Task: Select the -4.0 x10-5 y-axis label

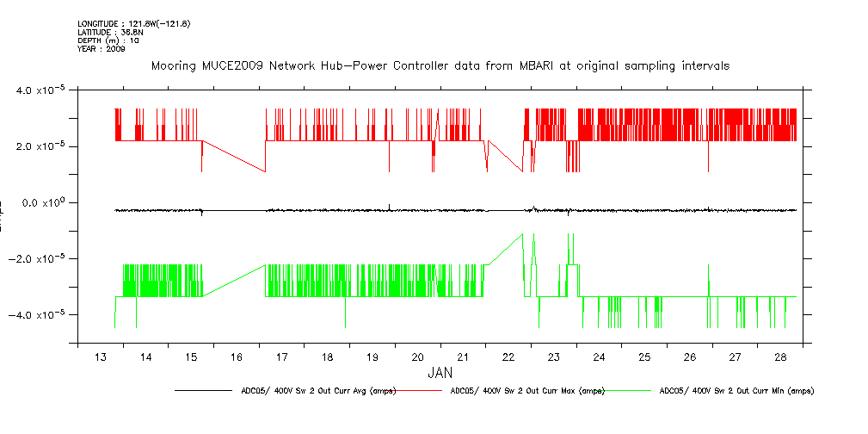Action: coord(41,315)
